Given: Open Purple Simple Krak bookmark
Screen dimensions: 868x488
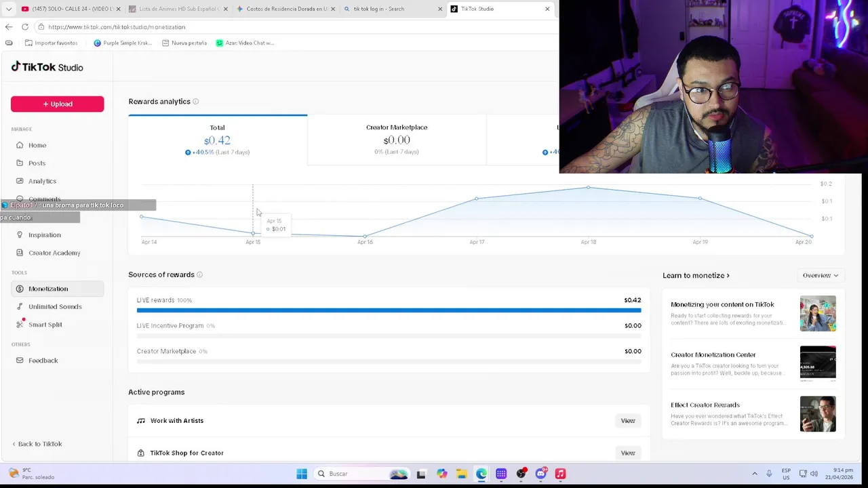Looking at the screenshot, I should point(123,43).
